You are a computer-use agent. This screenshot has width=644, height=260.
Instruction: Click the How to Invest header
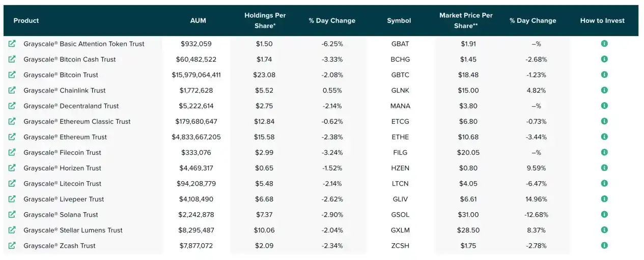(x=602, y=21)
